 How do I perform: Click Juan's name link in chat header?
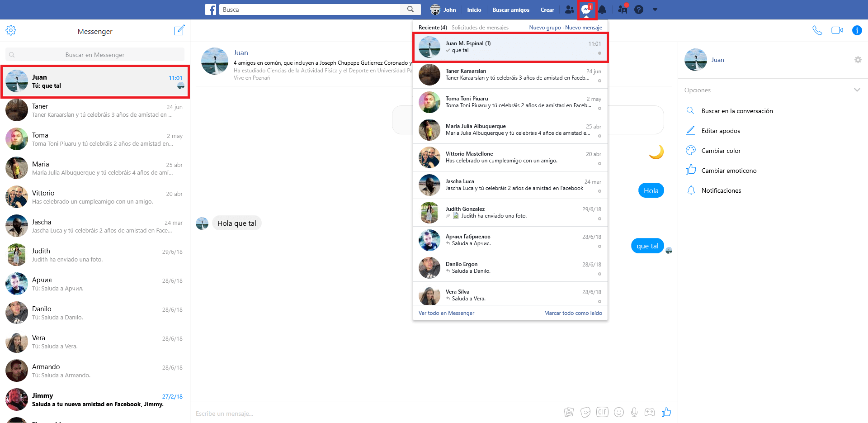pyautogui.click(x=241, y=53)
